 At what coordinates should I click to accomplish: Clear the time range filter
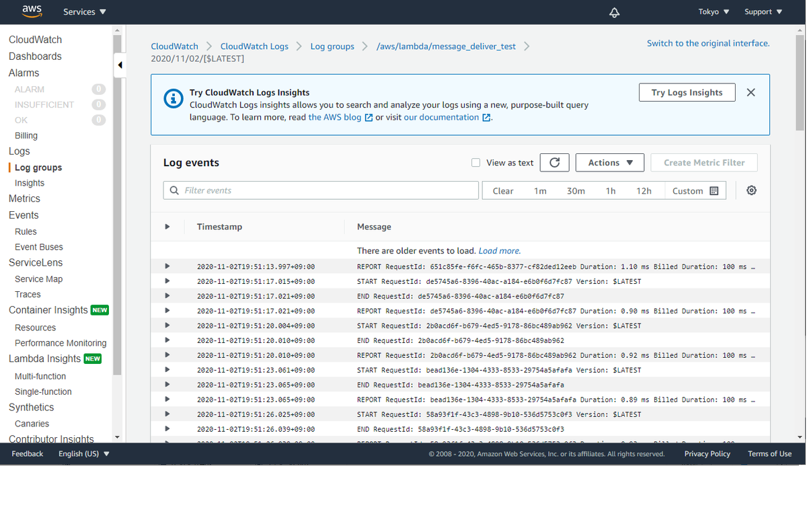(x=503, y=191)
